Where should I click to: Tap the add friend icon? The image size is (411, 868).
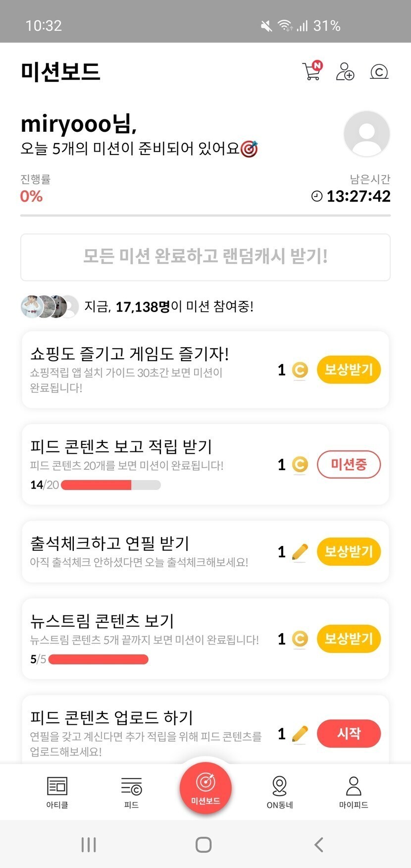(345, 72)
